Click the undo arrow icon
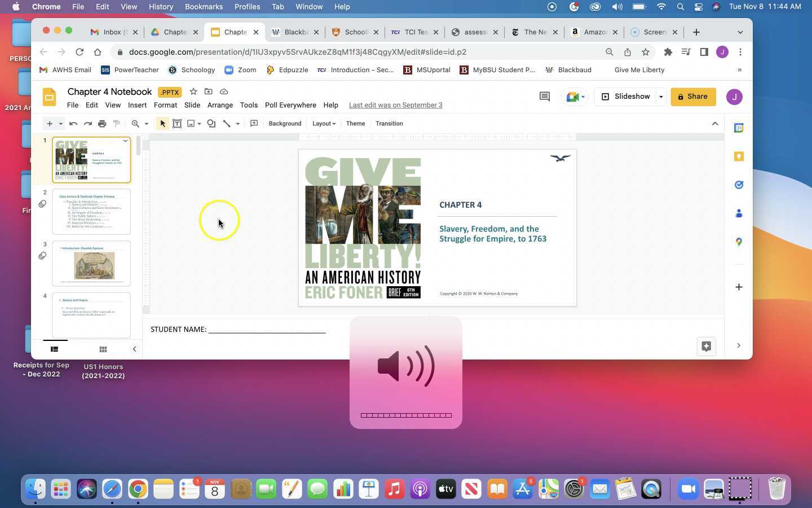The width and height of the screenshot is (812, 508). [73, 124]
